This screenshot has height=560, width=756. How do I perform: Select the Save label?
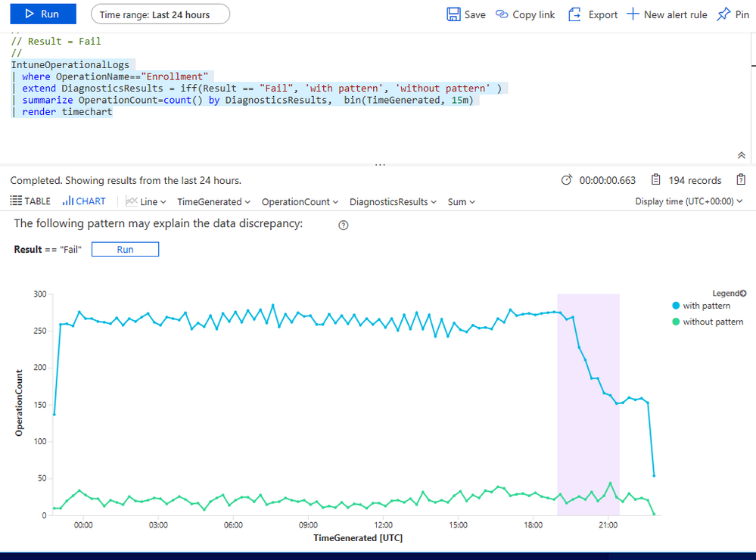pyautogui.click(x=475, y=15)
